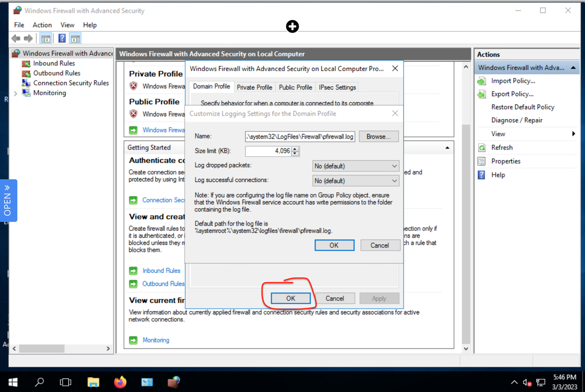The width and height of the screenshot is (585, 392).
Task: Open the Action menu
Action: click(42, 25)
